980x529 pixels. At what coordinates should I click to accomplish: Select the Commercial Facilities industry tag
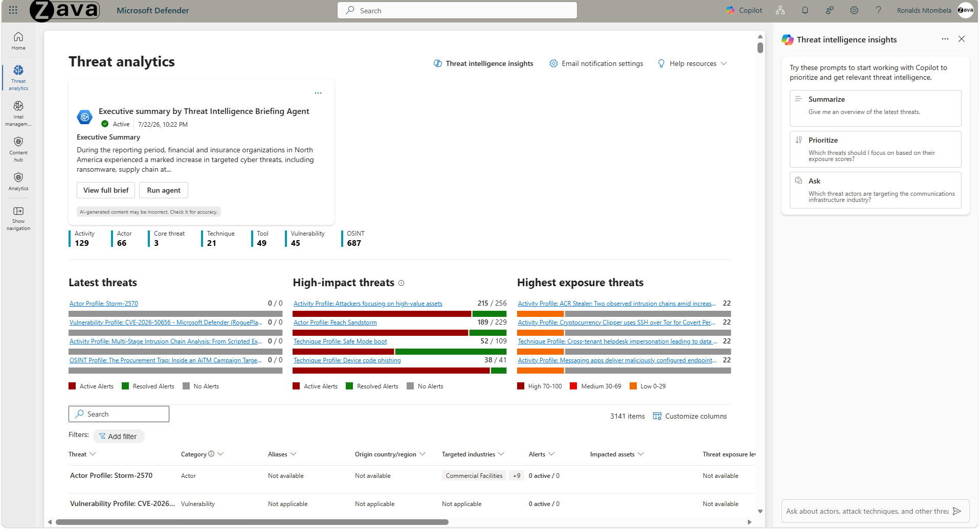[x=474, y=476]
